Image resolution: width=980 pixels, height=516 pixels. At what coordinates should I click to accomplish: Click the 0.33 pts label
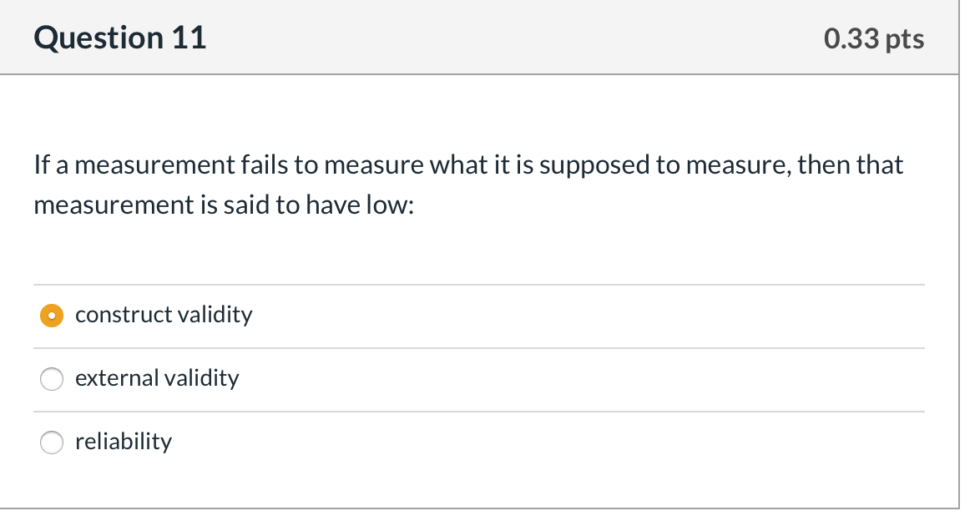point(873,38)
